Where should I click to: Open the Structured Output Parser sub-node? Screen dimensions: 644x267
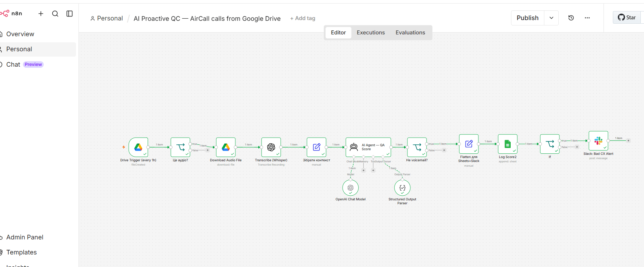(x=402, y=188)
